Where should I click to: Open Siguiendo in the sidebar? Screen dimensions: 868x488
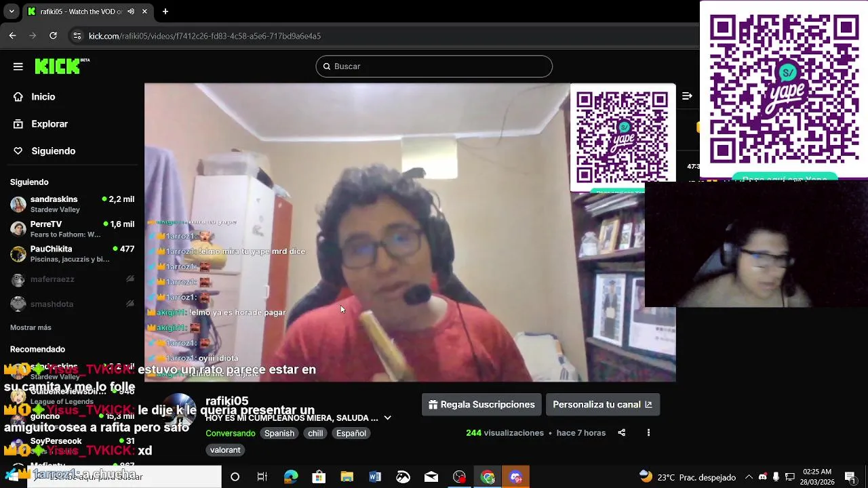pyautogui.click(x=53, y=151)
